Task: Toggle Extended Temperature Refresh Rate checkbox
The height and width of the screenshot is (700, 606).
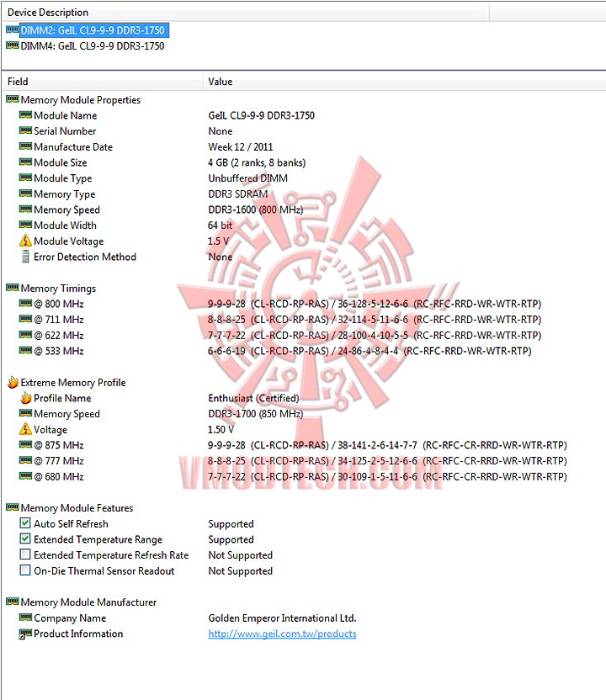Action: click(25, 554)
